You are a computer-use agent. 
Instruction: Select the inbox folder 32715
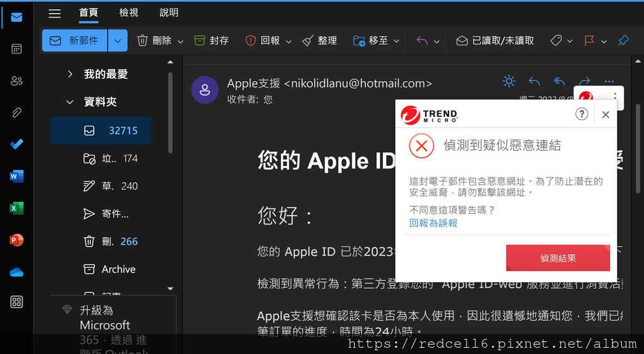coord(101,131)
